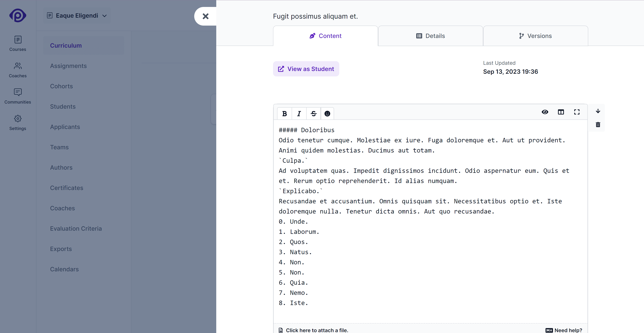Toggle the markdown preview with eye icon
The width and height of the screenshot is (644, 333).
[545, 112]
